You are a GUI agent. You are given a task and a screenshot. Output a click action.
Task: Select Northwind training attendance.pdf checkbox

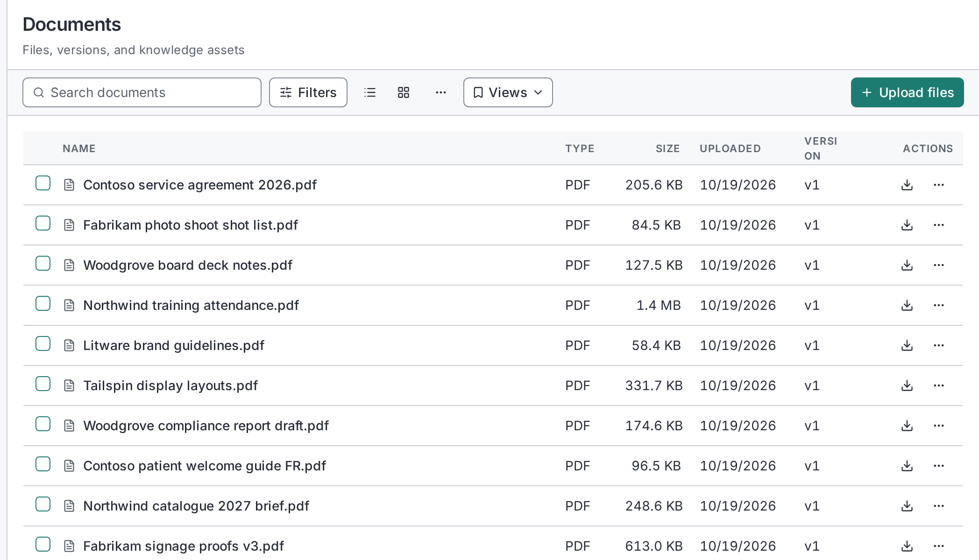pos(43,304)
